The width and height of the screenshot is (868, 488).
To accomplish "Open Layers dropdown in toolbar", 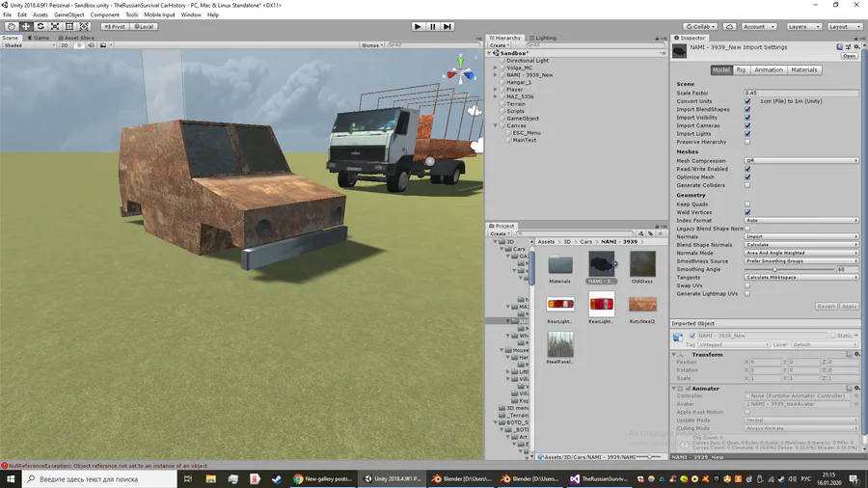I will coord(803,27).
